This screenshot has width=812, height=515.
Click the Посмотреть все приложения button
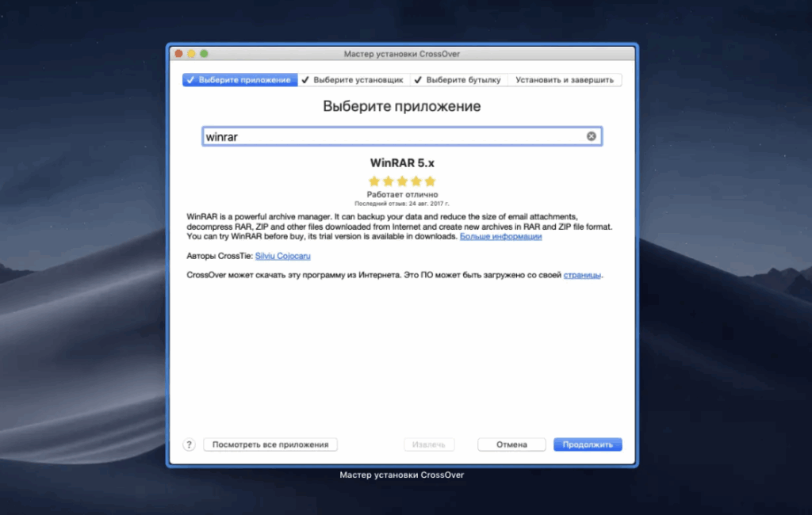[270, 444]
